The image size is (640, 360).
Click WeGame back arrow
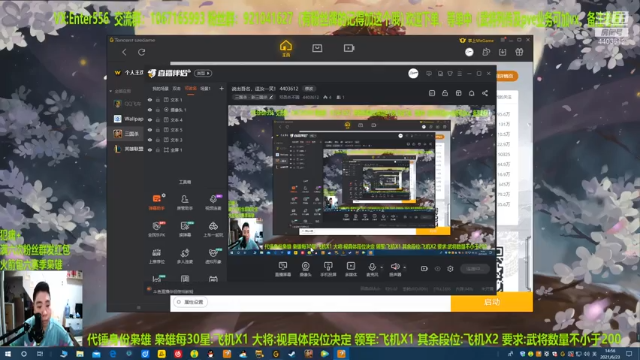coord(124,52)
